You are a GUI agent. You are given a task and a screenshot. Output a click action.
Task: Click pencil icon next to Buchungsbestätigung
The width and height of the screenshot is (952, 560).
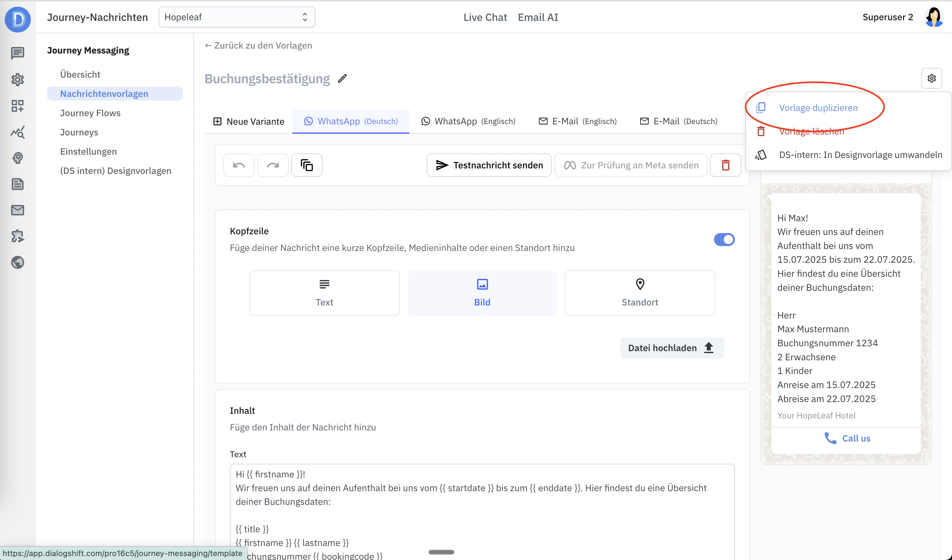[342, 79]
